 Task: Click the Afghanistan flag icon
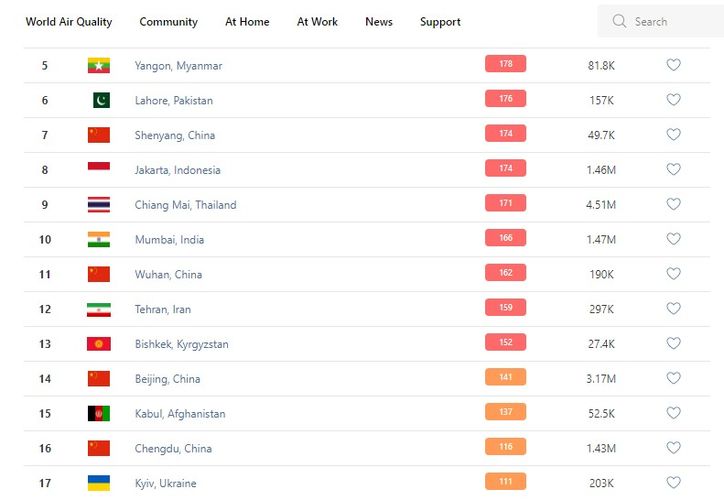pyautogui.click(x=98, y=414)
